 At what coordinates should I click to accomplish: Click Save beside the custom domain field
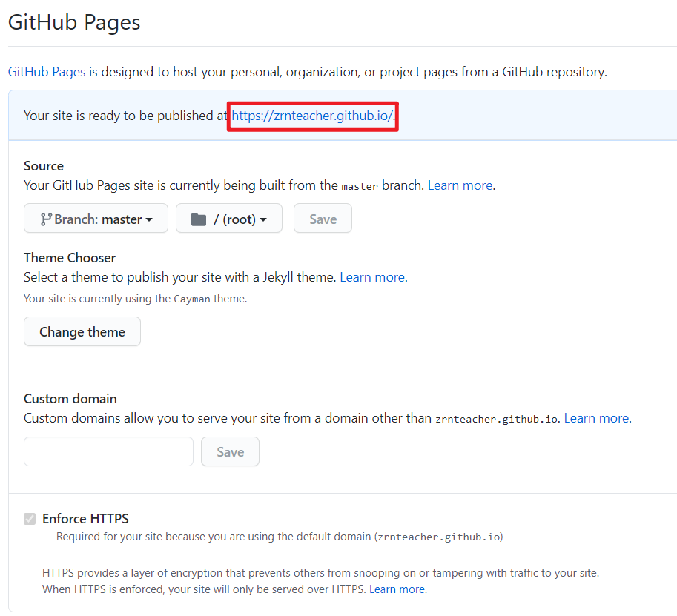(x=230, y=451)
